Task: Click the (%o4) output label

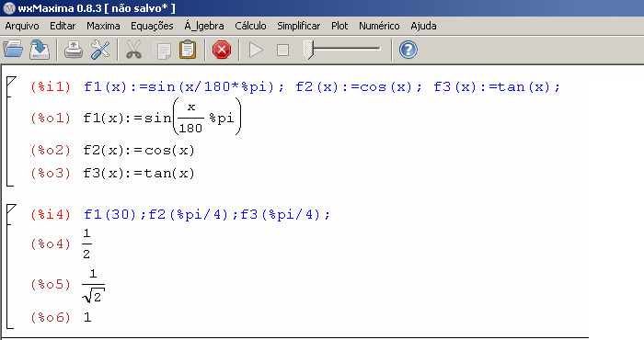Action: tap(51, 244)
